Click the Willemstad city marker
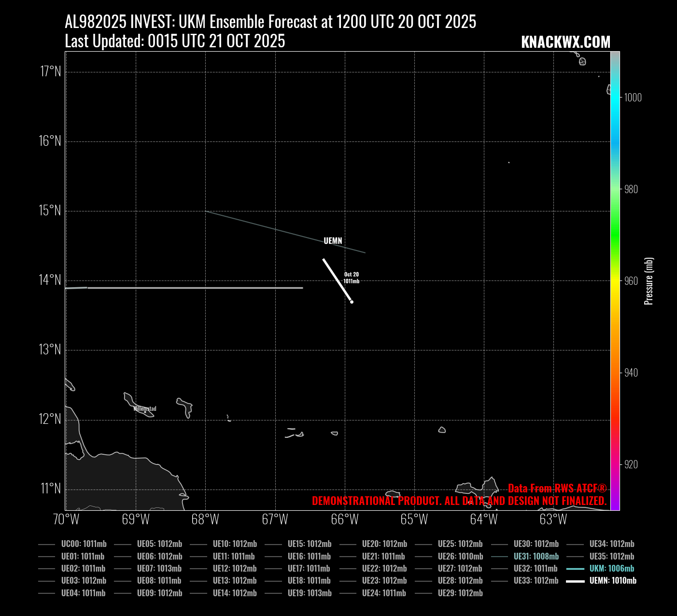Image resolution: width=677 pixels, height=616 pixels. [145, 411]
